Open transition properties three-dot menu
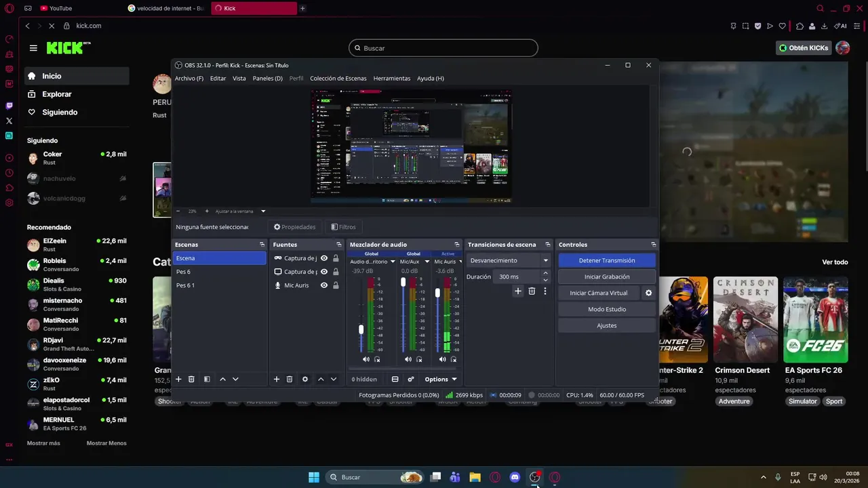This screenshot has height=488, width=868. (545, 291)
